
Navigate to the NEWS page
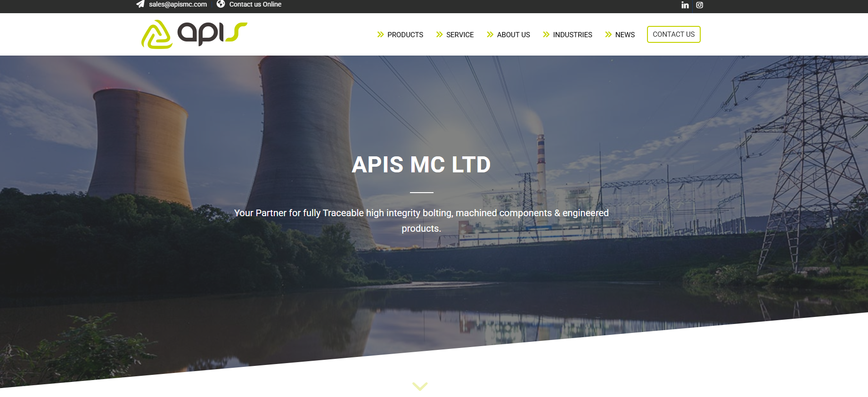[x=625, y=35]
